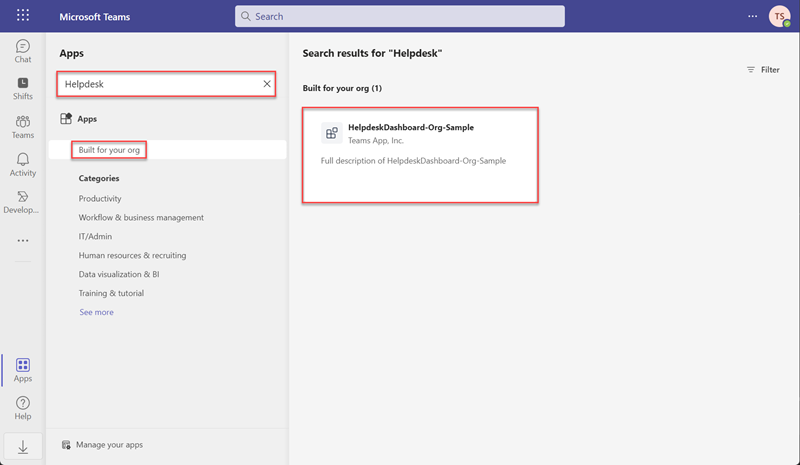Select Built for your org
Viewport: 800px width, 465px height.
(109, 150)
